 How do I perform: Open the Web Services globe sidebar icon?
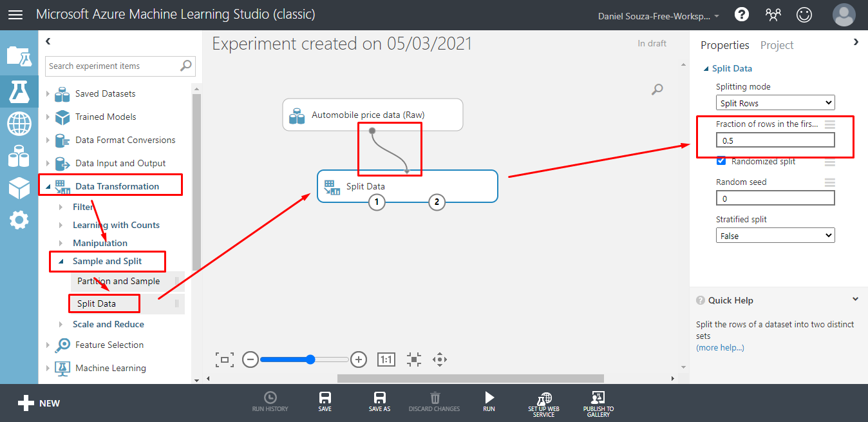[19, 123]
